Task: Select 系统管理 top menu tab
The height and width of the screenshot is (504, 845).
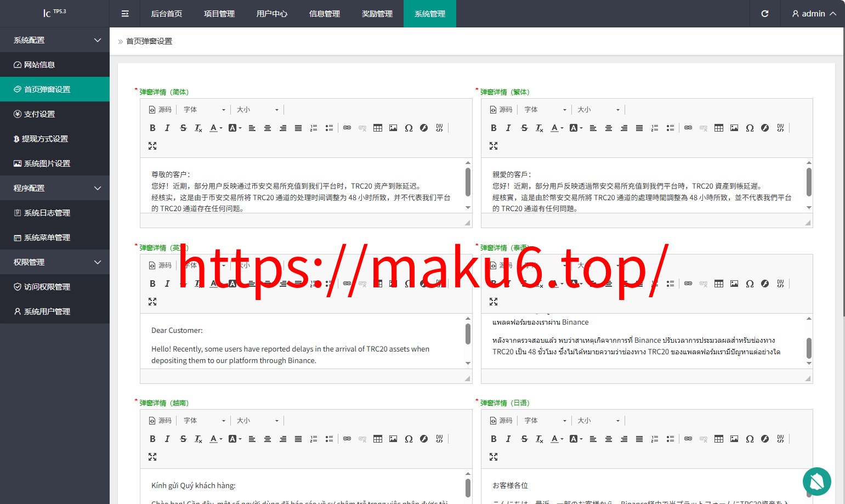Action: (x=430, y=14)
